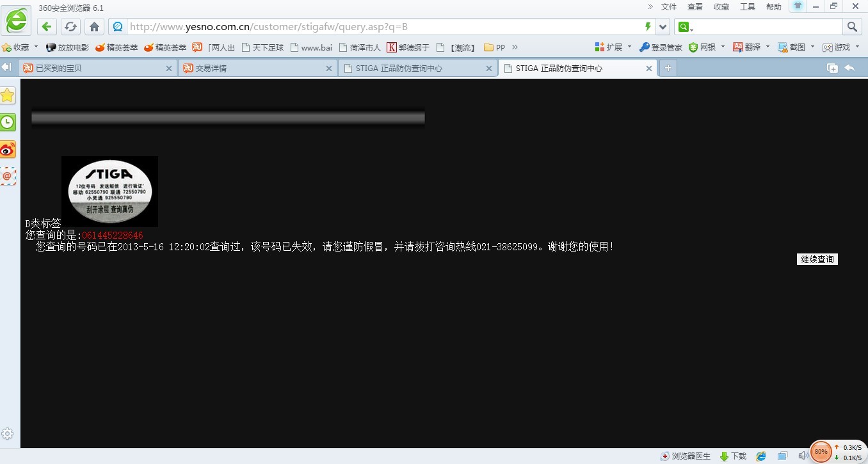Click the 继续查询 button

pyautogui.click(x=817, y=259)
